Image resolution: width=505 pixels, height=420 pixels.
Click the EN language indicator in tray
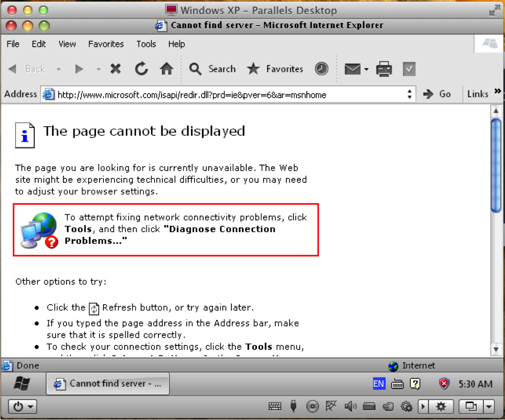coord(379,384)
